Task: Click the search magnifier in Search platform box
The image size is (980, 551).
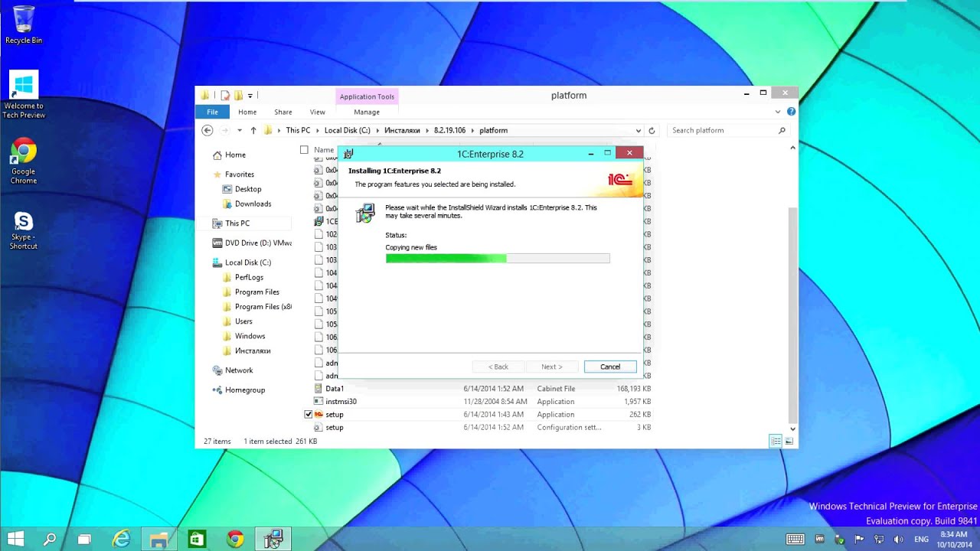Action: [782, 130]
